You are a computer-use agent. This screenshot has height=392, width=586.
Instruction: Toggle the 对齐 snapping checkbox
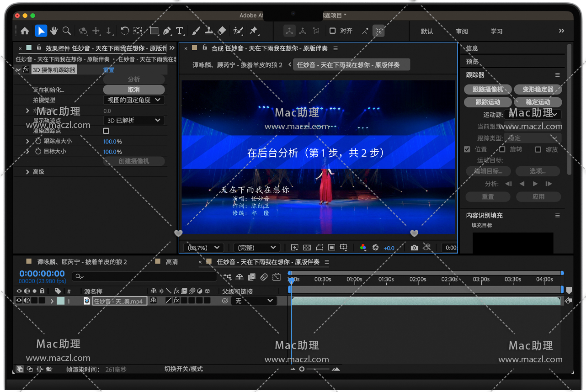coord(333,31)
